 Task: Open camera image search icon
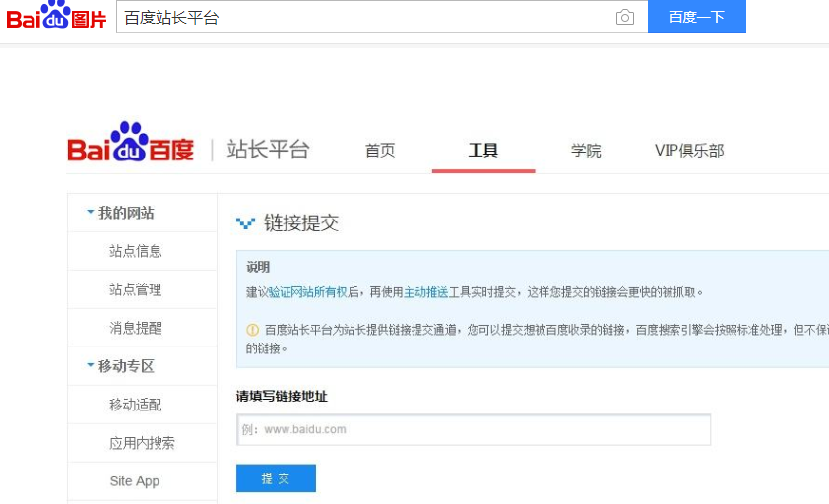coord(625,17)
